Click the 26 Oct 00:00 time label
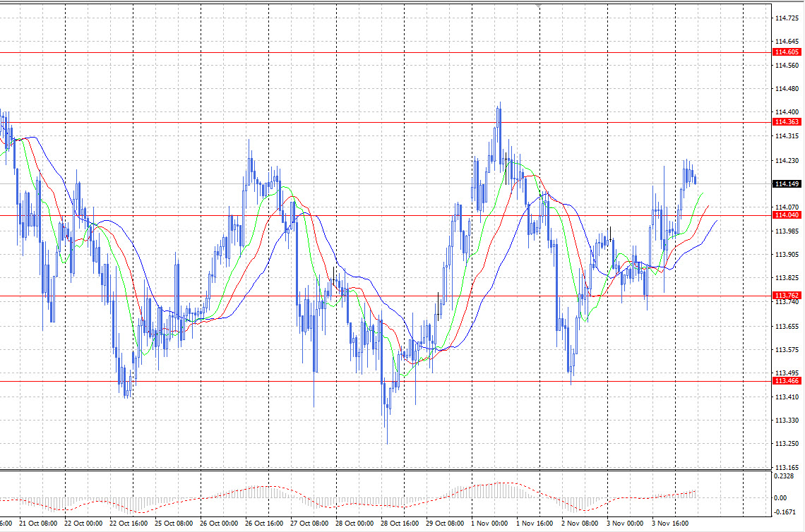805x532 pixels. (x=219, y=524)
